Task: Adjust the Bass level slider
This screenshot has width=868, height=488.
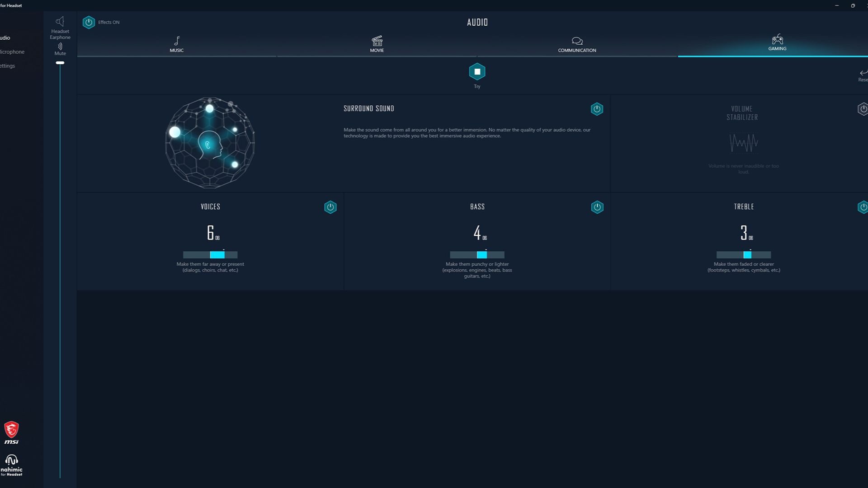Action: point(477,255)
